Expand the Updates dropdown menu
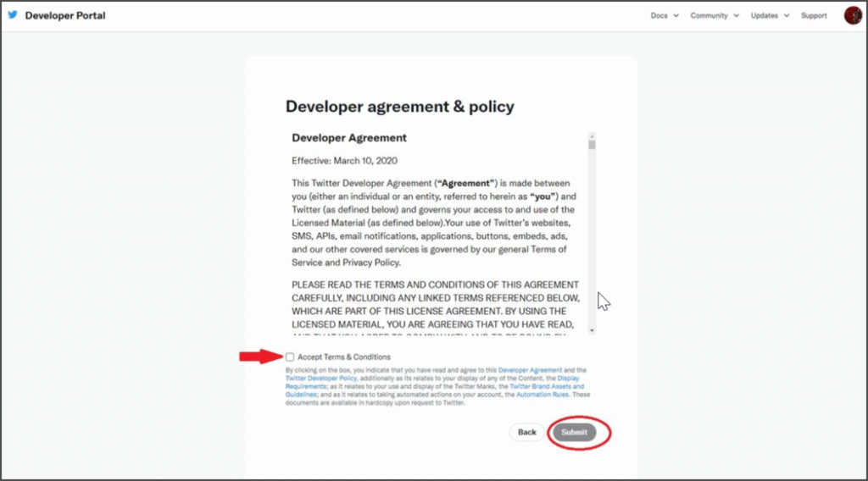868x481 pixels. tap(770, 15)
